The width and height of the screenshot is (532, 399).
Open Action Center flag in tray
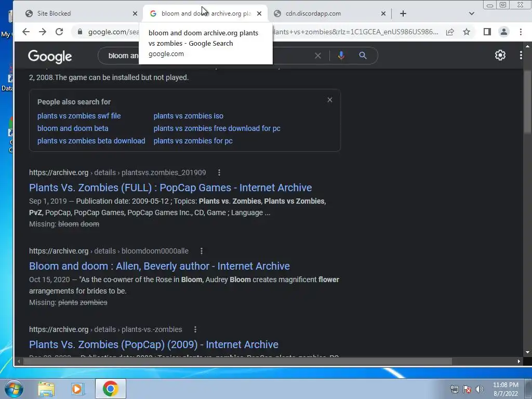click(467, 389)
